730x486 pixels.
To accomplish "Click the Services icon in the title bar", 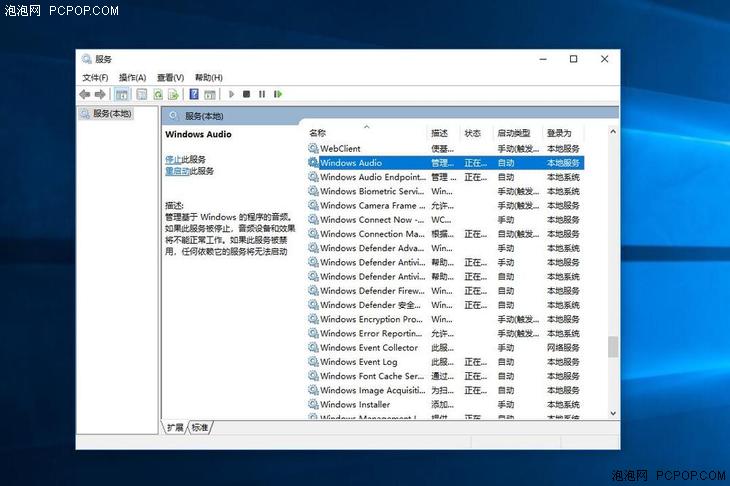I will tap(87, 59).
